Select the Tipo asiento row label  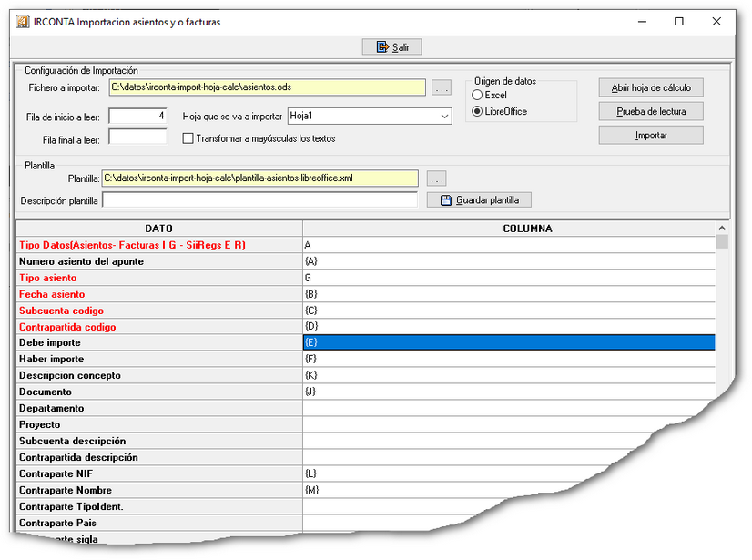pyautogui.click(x=159, y=278)
